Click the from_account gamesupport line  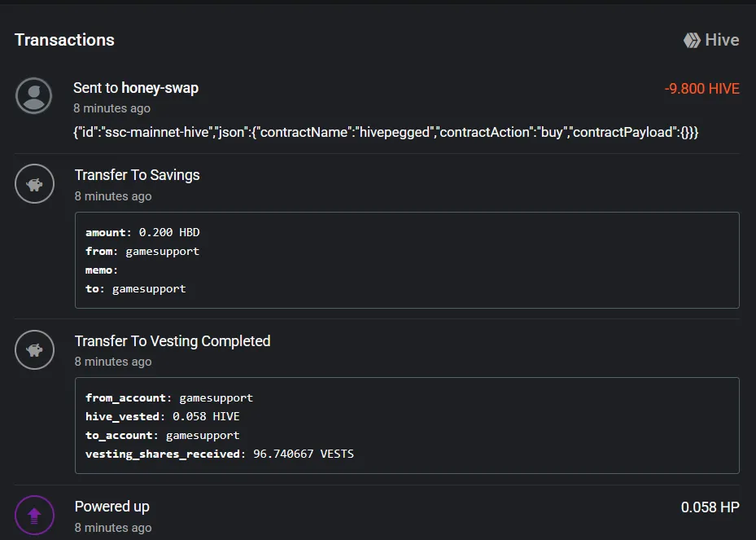click(x=169, y=398)
